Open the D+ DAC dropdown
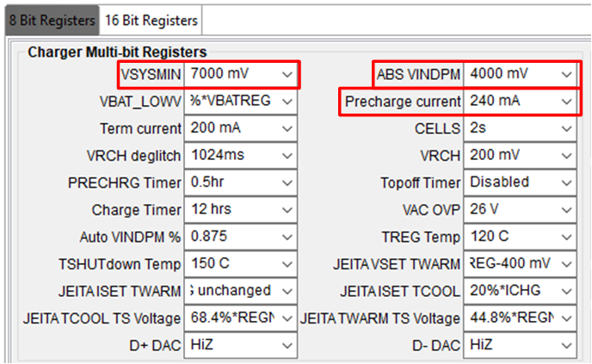The width and height of the screenshot is (592, 364). pos(242,345)
